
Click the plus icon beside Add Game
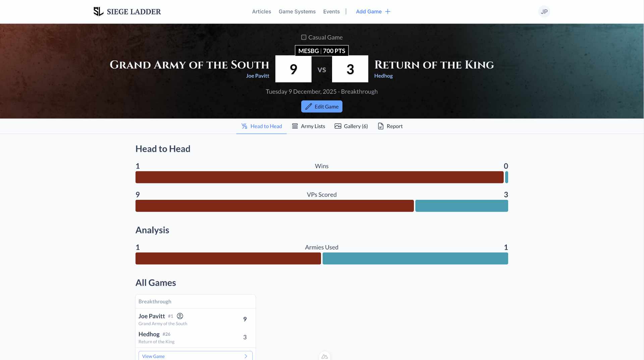click(x=388, y=11)
